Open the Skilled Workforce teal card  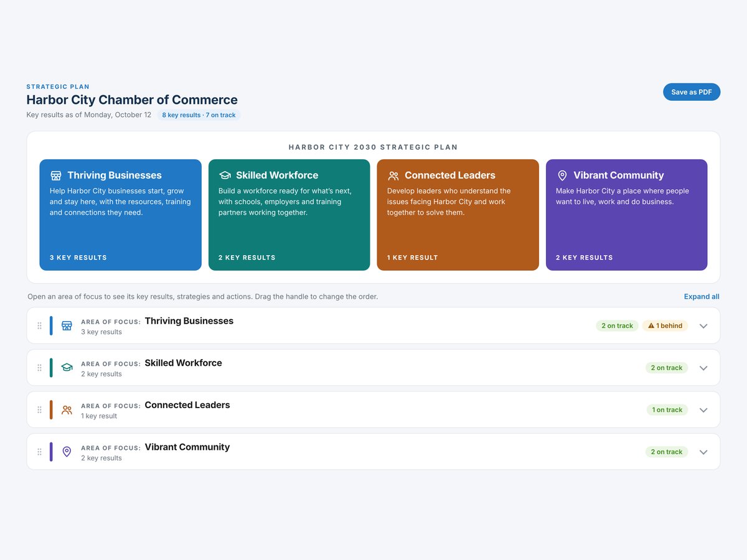tap(289, 215)
